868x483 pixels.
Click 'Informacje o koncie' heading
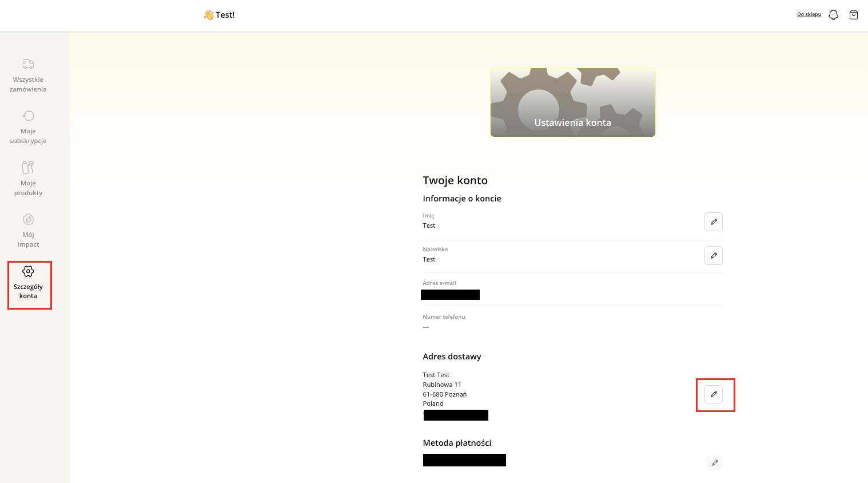(462, 199)
